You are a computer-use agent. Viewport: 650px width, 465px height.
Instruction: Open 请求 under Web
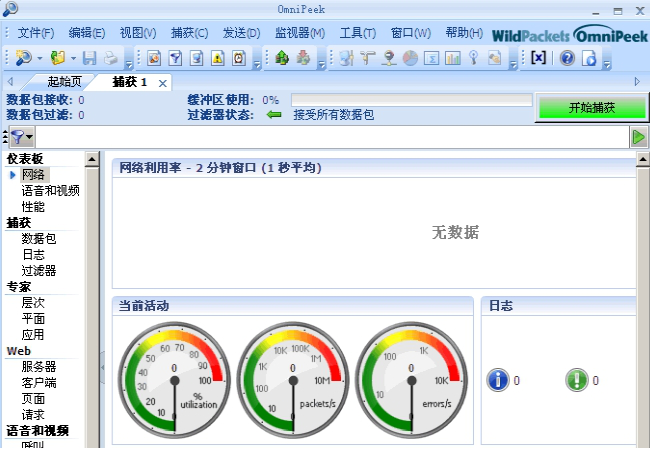33,415
